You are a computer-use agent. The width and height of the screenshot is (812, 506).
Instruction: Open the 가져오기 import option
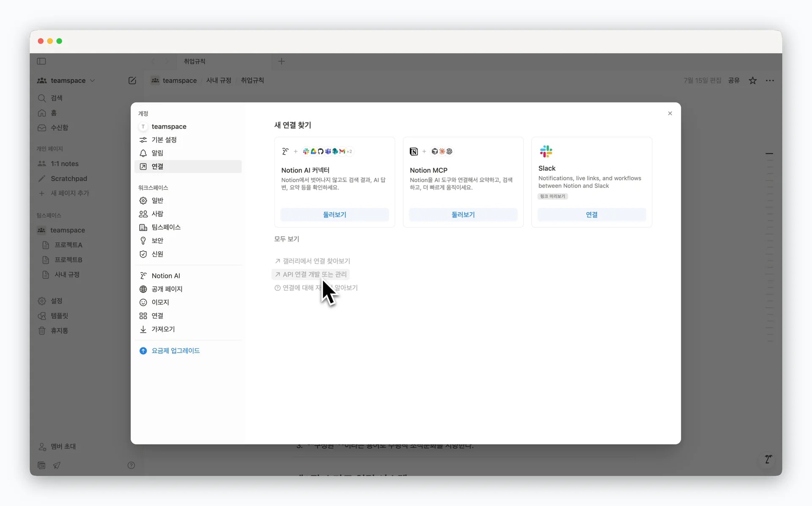tap(163, 329)
